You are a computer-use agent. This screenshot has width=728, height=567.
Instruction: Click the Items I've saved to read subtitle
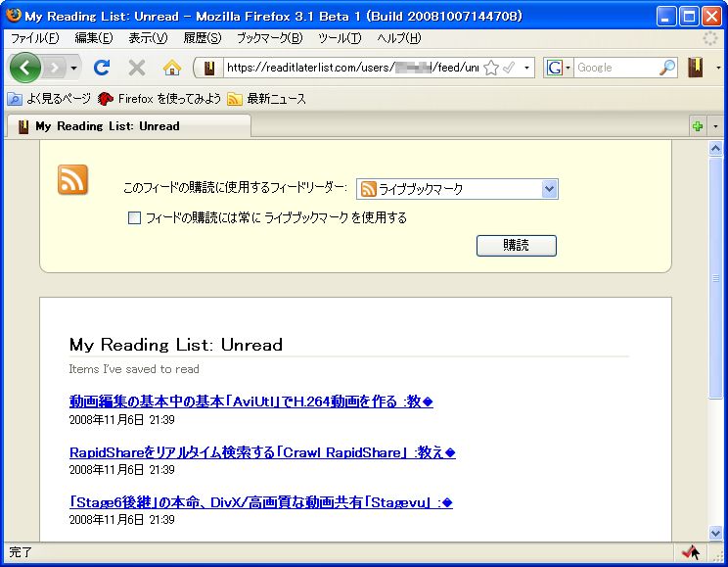pyautogui.click(x=134, y=369)
